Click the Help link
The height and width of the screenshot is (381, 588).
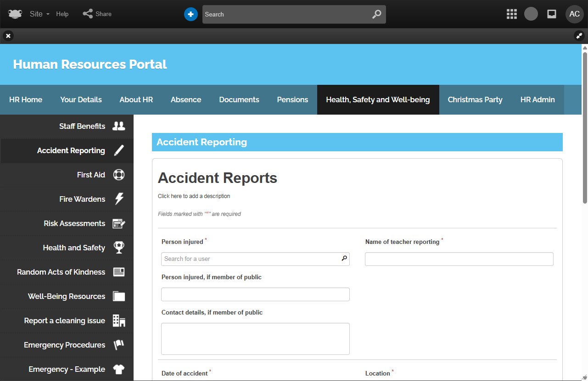coord(62,14)
